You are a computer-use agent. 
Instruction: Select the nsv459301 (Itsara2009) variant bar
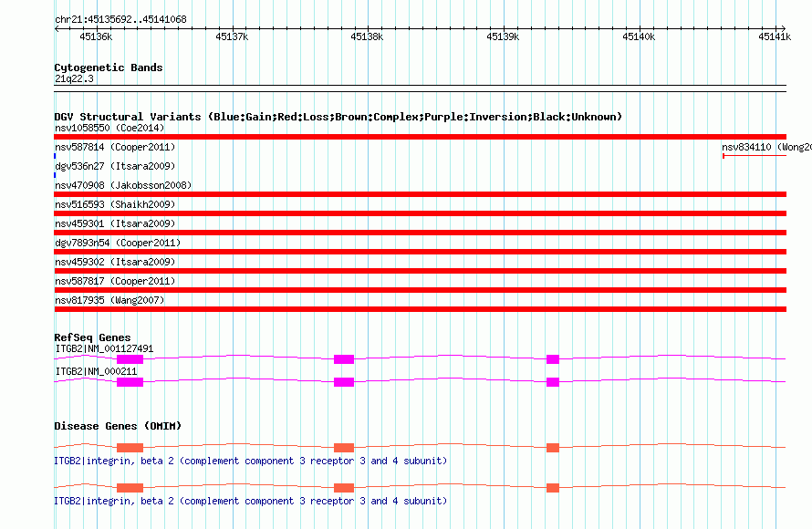(x=420, y=233)
